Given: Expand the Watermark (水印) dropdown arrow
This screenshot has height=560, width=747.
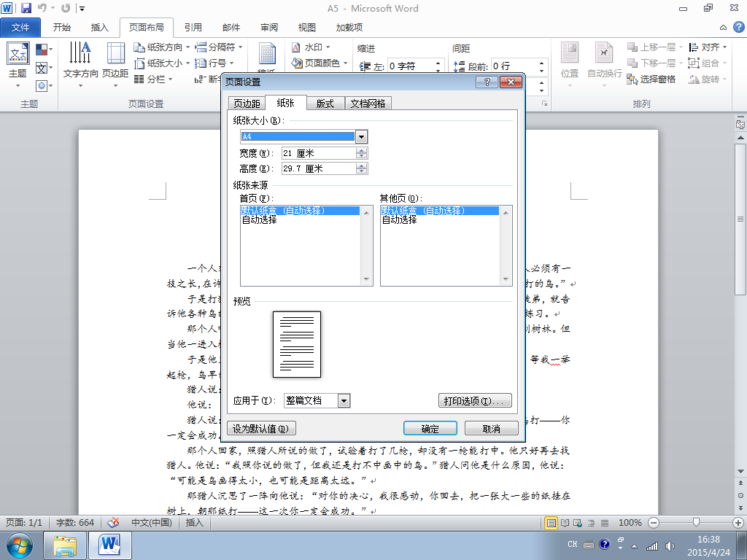Looking at the screenshot, I should (x=328, y=47).
